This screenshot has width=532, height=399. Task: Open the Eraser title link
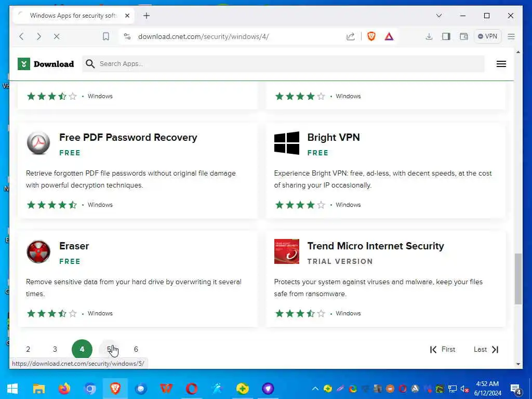click(74, 246)
